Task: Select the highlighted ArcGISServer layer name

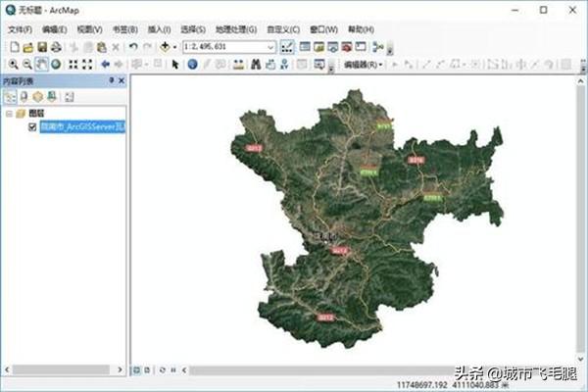Action: click(x=82, y=126)
